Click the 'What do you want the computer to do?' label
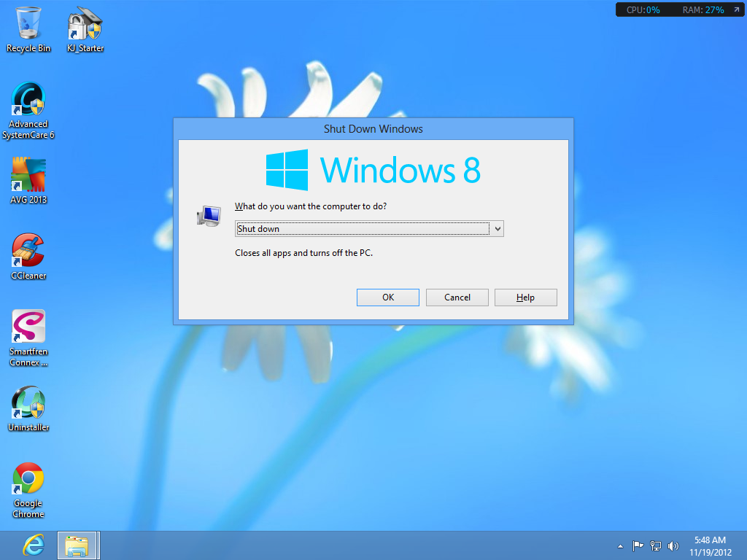 click(311, 206)
